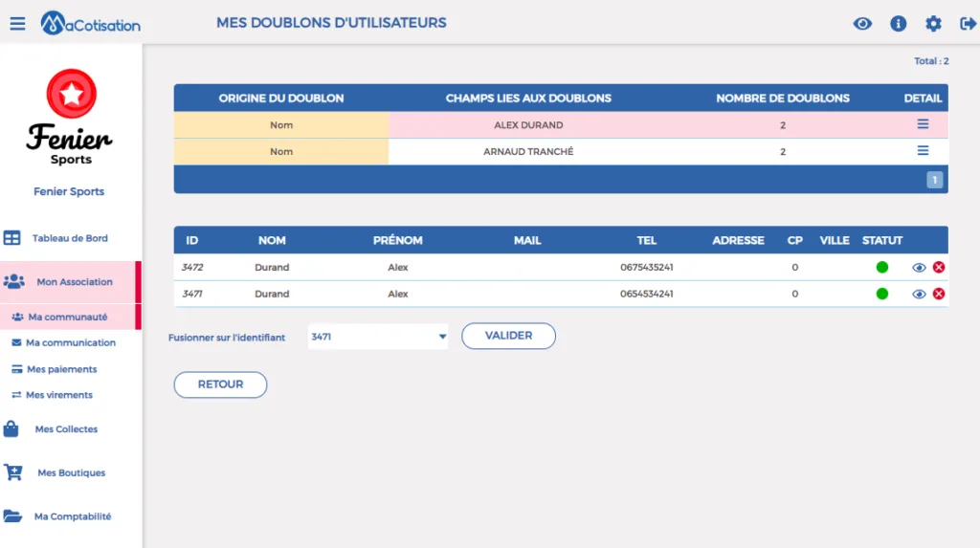
Task: Open the info icon in header
Action: tap(898, 24)
